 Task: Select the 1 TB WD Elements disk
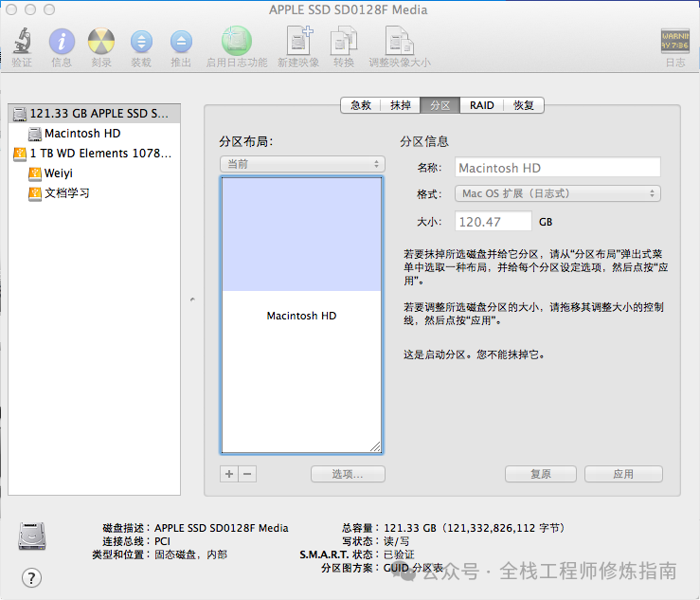pos(94,154)
